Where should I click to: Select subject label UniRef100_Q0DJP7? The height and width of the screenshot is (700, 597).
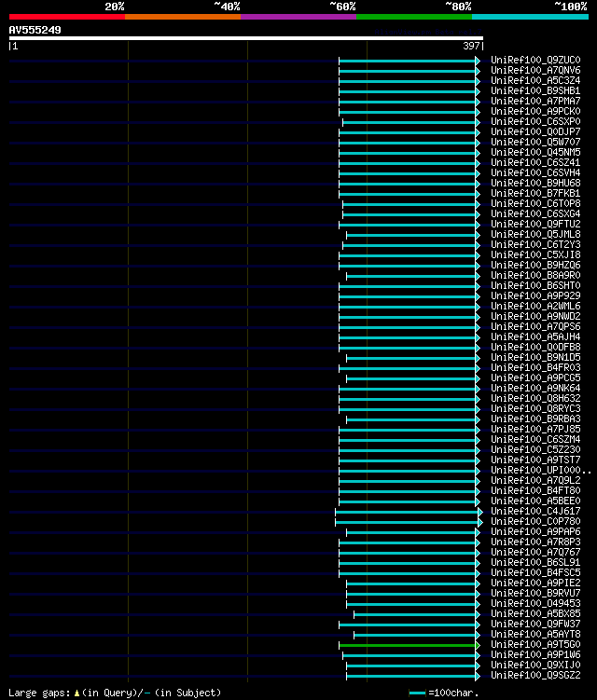point(535,131)
